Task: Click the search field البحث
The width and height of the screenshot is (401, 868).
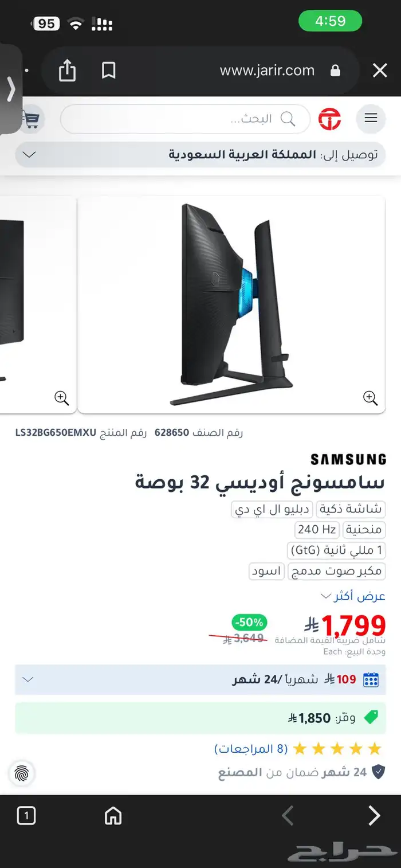Action: (x=185, y=119)
